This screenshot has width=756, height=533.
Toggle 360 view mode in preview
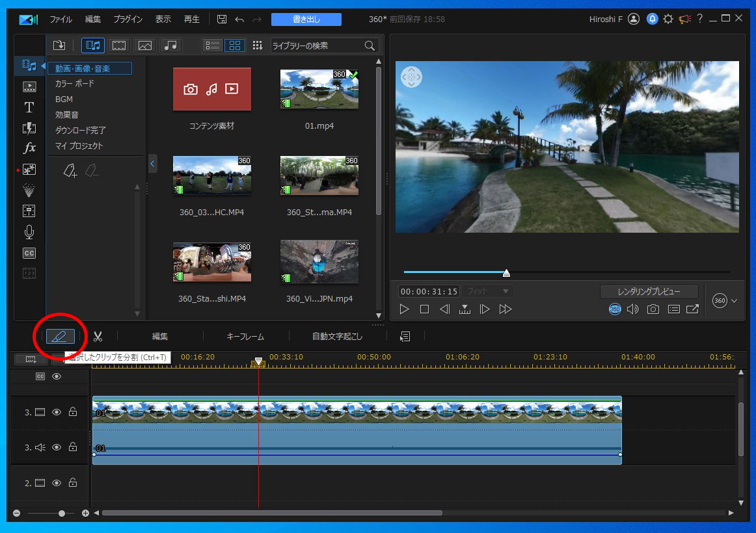615,309
